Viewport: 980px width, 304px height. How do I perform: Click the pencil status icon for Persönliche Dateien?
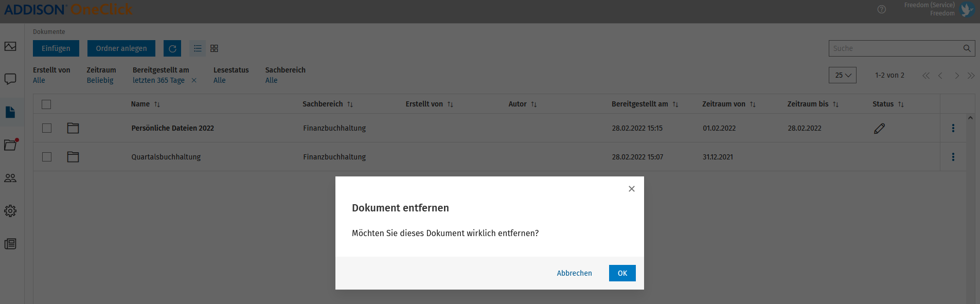click(x=880, y=128)
